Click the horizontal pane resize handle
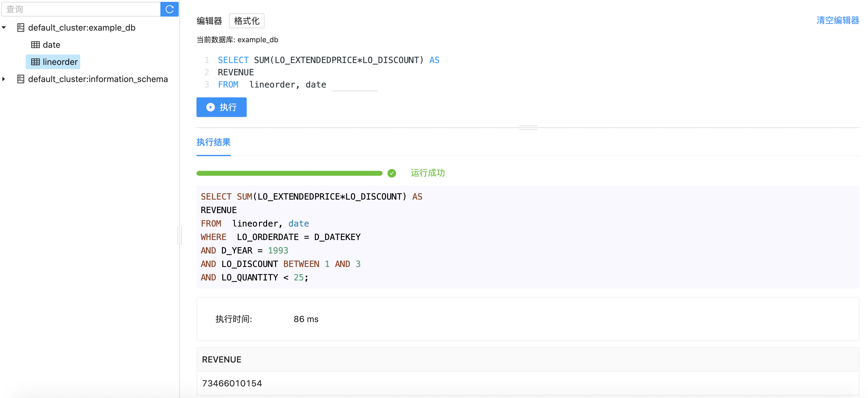The width and height of the screenshot is (868, 398). [x=528, y=127]
